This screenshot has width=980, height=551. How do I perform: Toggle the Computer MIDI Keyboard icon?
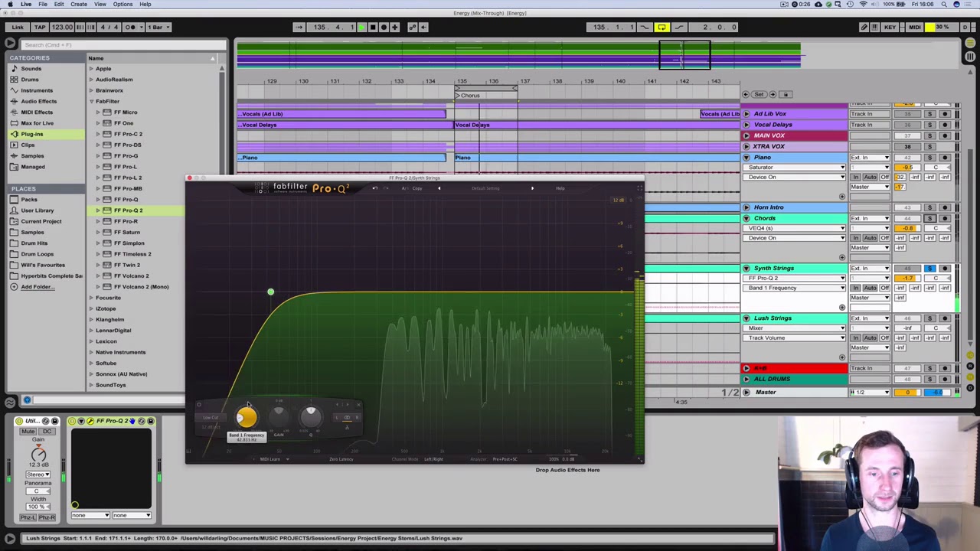pos(875,27)
